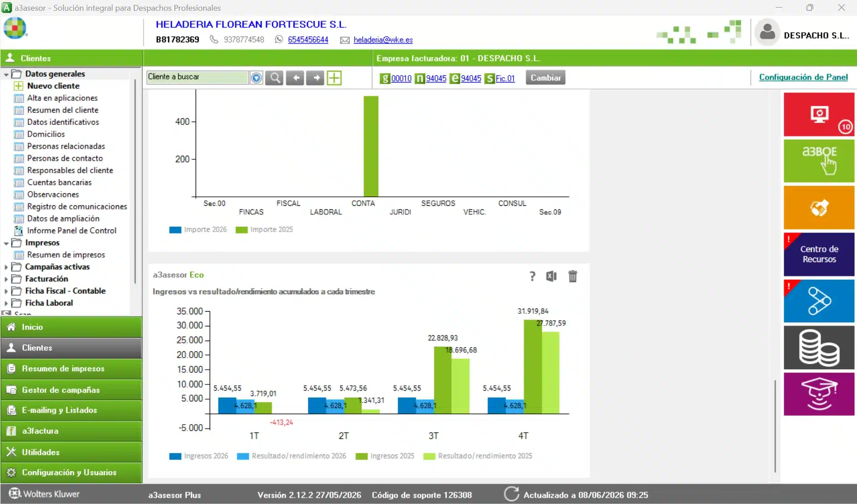
Task: Export the Eco chart to Excel
Action: pos(551,276)
